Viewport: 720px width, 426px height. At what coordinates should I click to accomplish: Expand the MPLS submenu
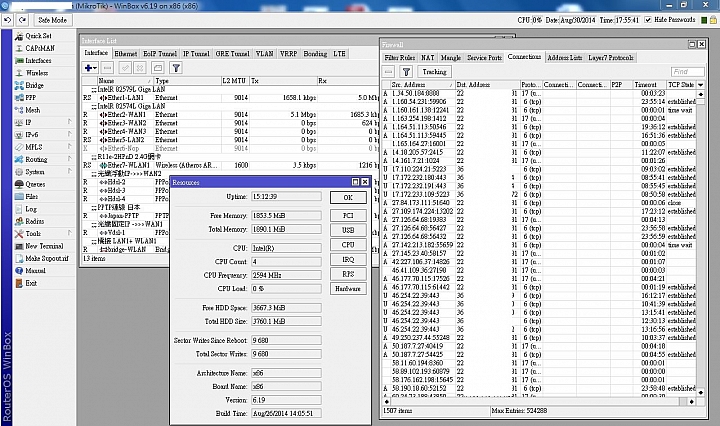44,147
